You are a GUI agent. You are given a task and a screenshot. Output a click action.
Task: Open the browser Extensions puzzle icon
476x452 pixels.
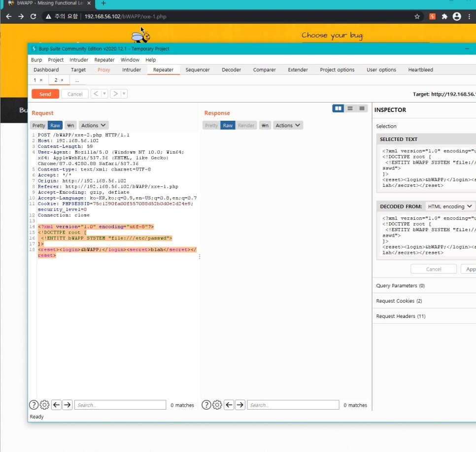(x=444, y=16)
